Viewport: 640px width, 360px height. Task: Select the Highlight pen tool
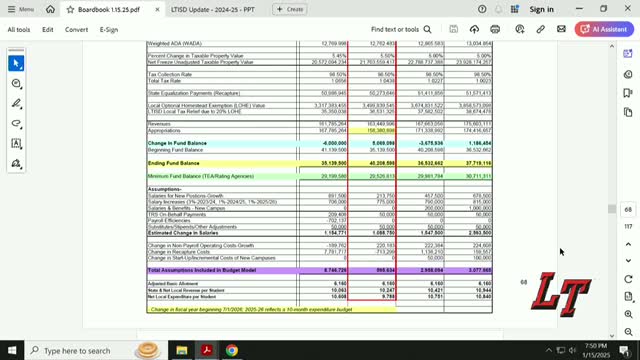[16, 104]
